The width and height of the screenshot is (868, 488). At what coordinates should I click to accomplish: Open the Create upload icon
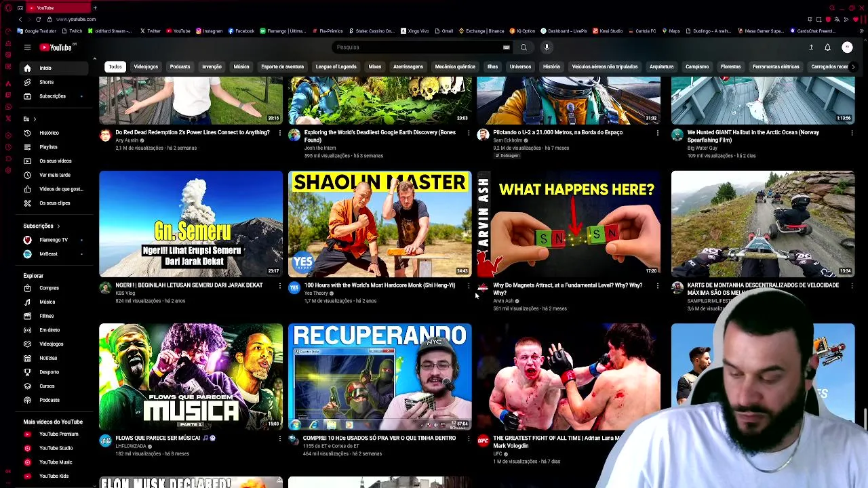pos(810,47)
